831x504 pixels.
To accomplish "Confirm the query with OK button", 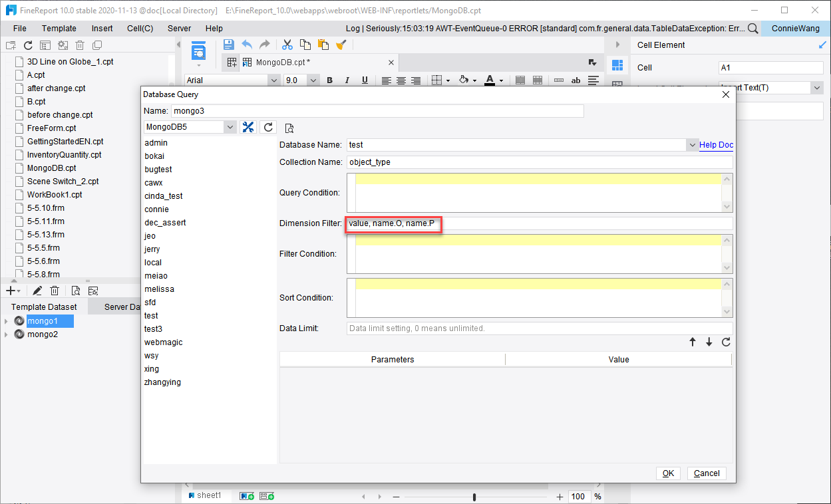I will click(x=668, y=473).
